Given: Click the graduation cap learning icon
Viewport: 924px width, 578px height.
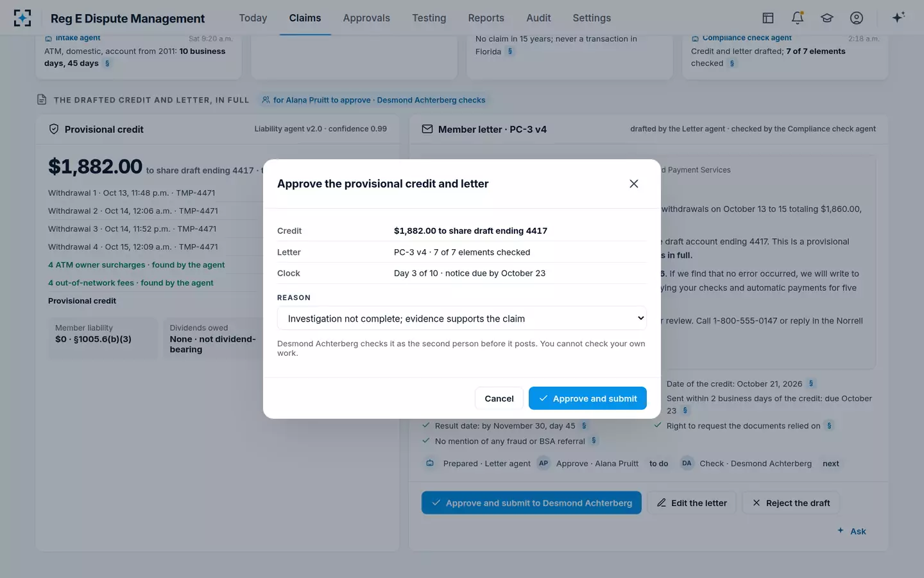Looking at the screenshot, I should [827, 18].
